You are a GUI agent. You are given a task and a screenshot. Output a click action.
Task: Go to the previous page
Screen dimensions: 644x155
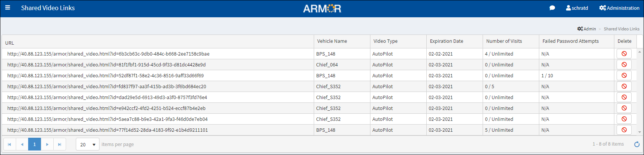click(x=22, y=144)
